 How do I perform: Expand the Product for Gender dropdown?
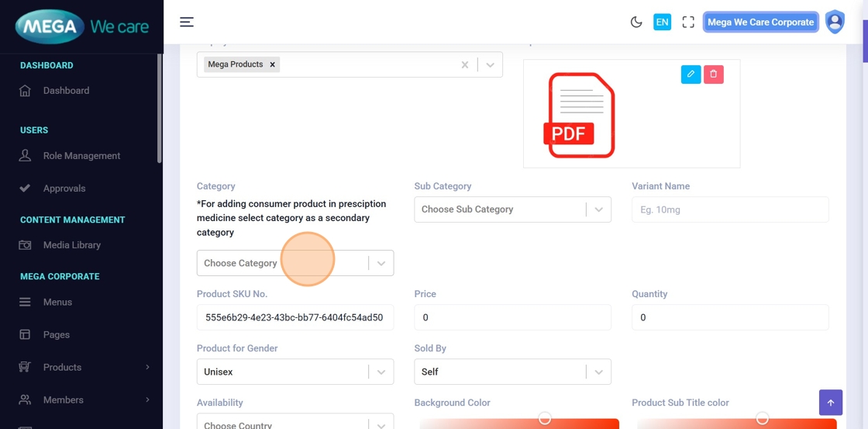294,372
